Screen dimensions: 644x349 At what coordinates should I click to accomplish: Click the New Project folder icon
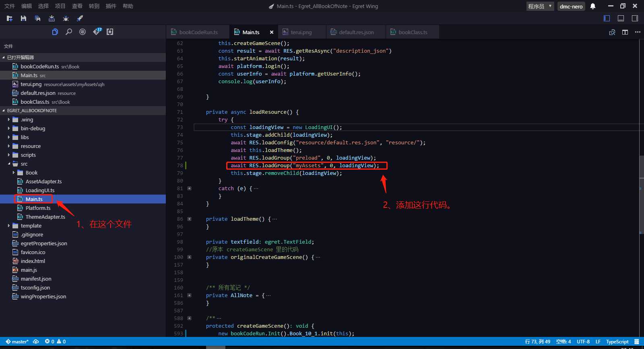coord(10,18)
